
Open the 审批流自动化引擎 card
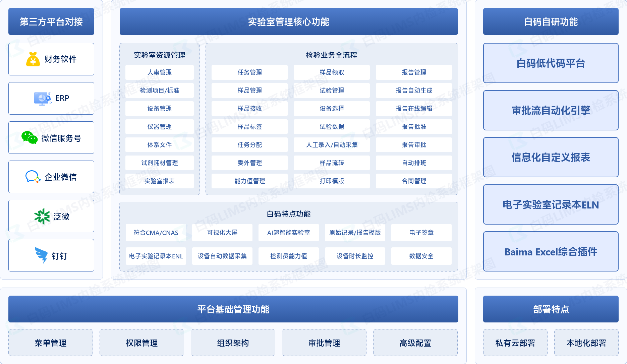(x=551, y=110)
